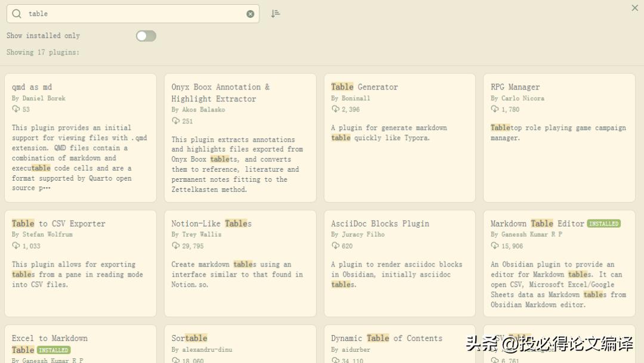
Task: Click the Markdown Table Editor INSTALLED badge
Action: point(603,224)
